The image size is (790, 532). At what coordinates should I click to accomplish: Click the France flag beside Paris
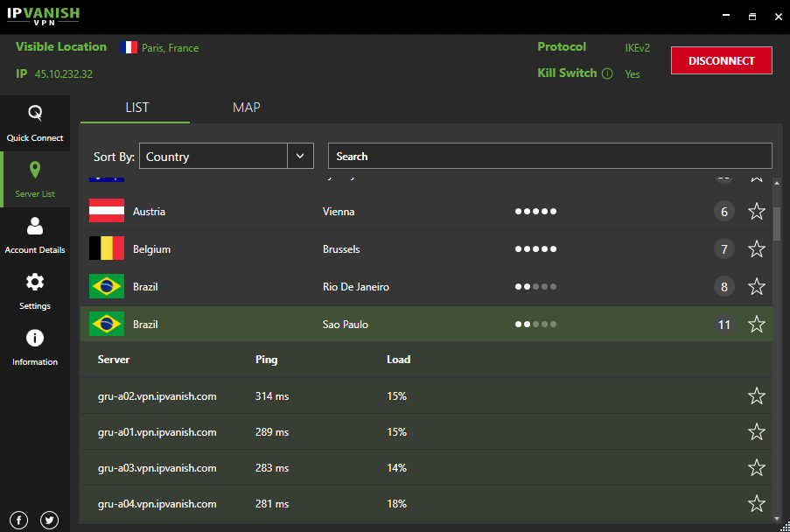pos(129,47)
